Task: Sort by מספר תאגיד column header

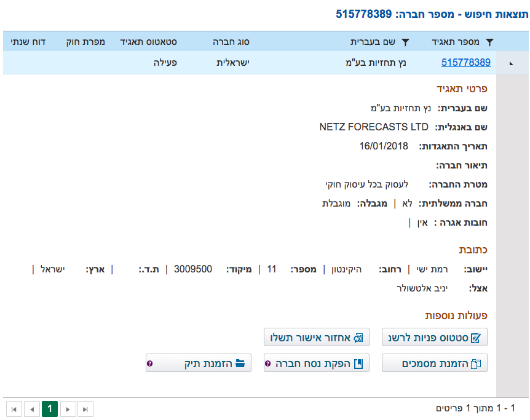Action: pyautogui.click(x=456, y=42)
